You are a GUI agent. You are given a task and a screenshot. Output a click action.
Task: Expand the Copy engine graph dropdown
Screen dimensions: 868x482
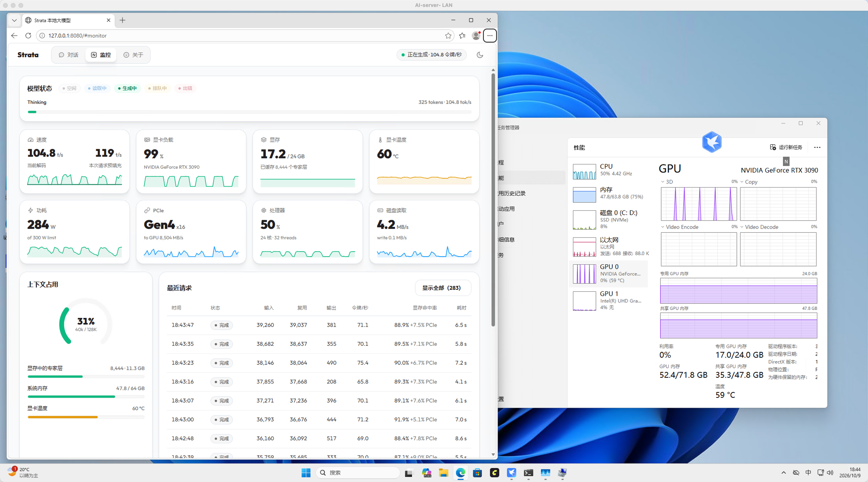742,182
